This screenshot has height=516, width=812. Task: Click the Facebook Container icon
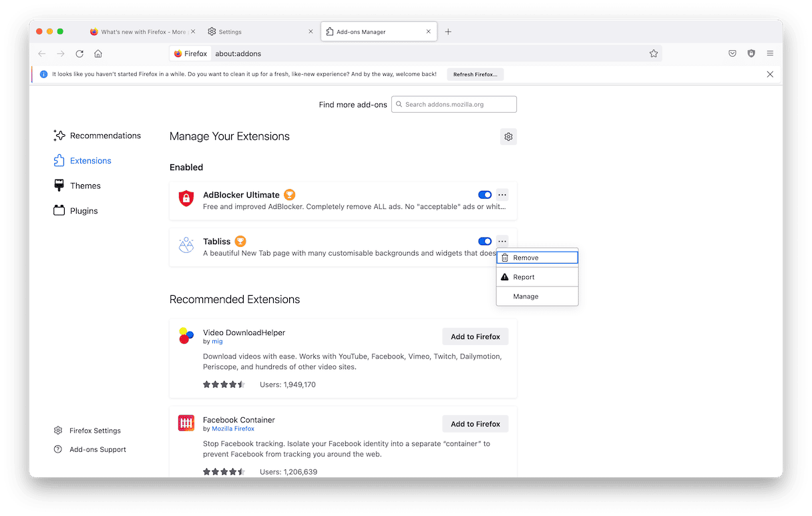coord(186,423)
